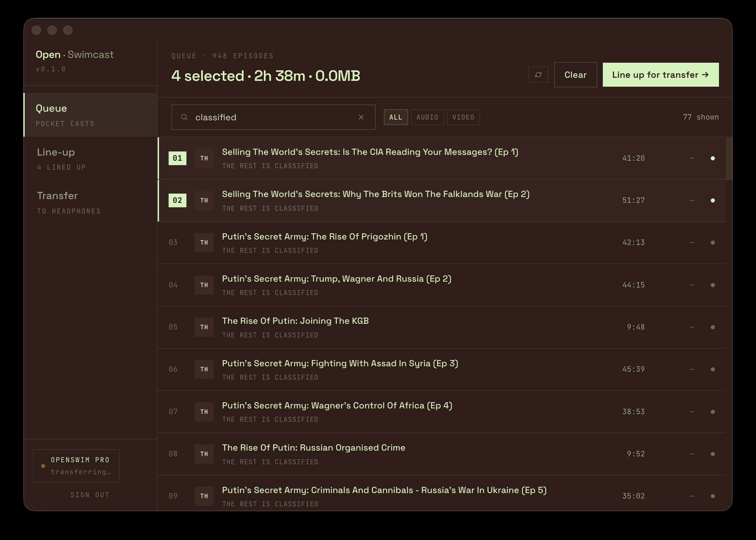This screenshot has width=756, height=540.
Task: Click the 4 selected summary heading
Action: click(266, 76)
